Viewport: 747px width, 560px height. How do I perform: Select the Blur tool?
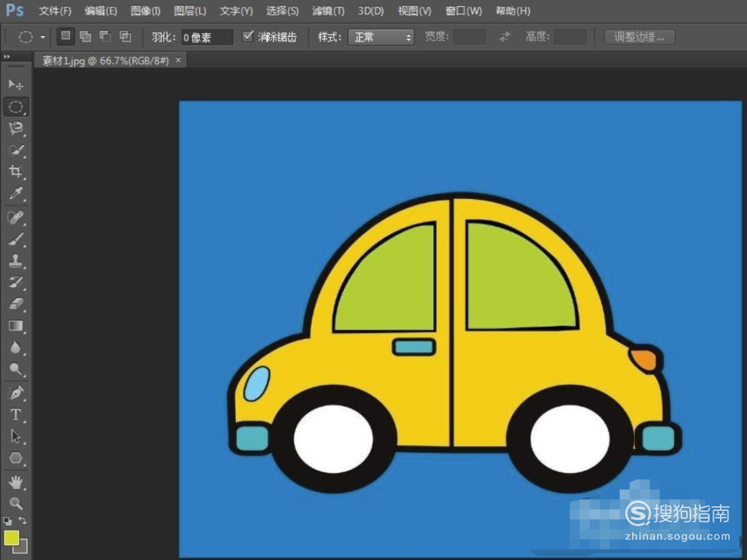(x=16, y=348)
